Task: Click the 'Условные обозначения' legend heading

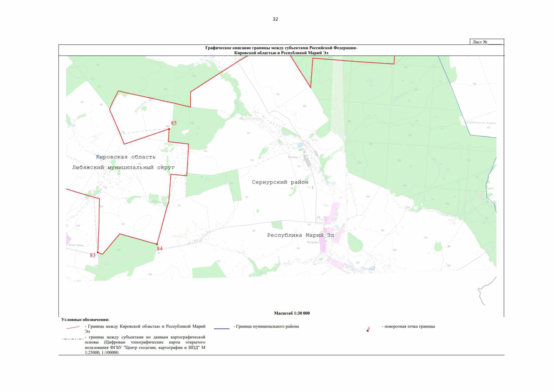Action: (x=85, y=320)
